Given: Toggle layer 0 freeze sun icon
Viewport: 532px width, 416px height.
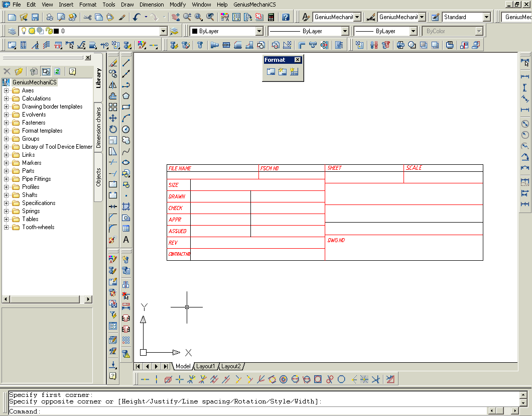Looking at the screenshot, I should pyautogui.click(x=32, y=31).
